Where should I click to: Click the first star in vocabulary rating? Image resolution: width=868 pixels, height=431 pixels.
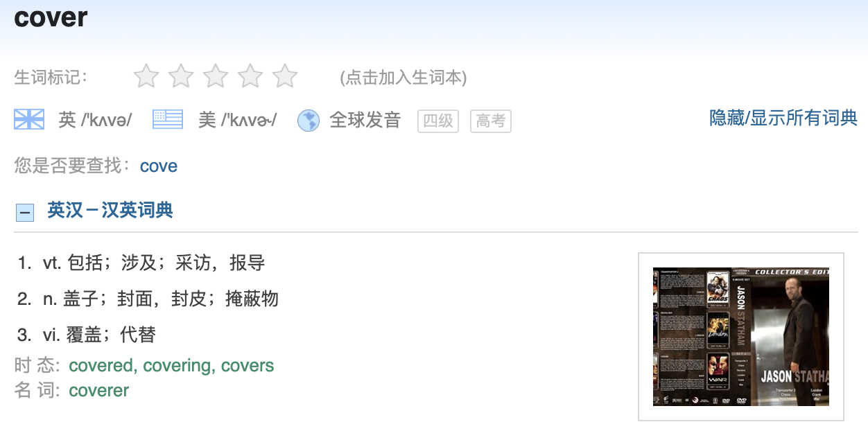146,76
